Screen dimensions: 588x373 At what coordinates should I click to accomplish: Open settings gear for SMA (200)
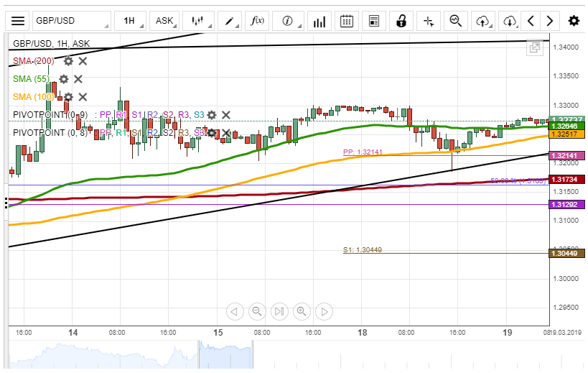[68, 61]
